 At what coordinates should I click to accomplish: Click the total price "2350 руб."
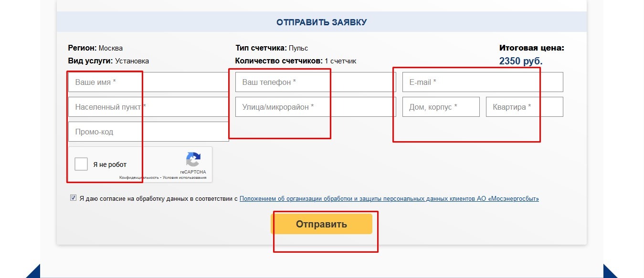pos(521,61)
